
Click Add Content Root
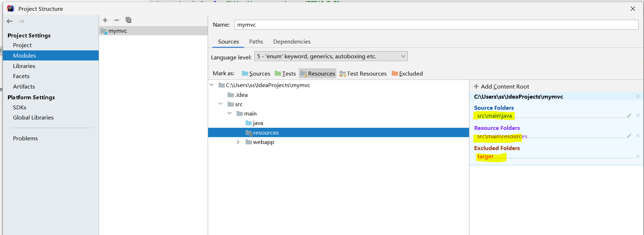click(501, 87)
